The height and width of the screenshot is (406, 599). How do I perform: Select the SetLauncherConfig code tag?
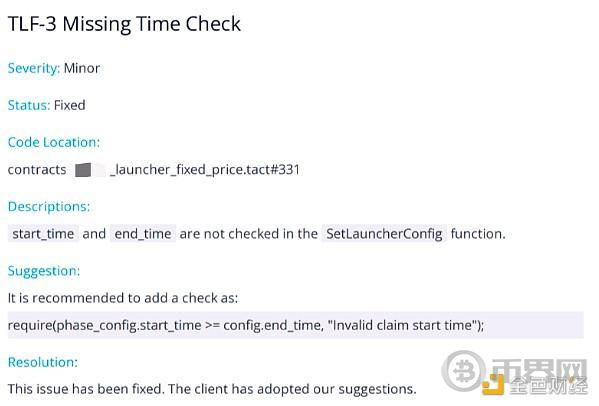[x=384, y=233]
